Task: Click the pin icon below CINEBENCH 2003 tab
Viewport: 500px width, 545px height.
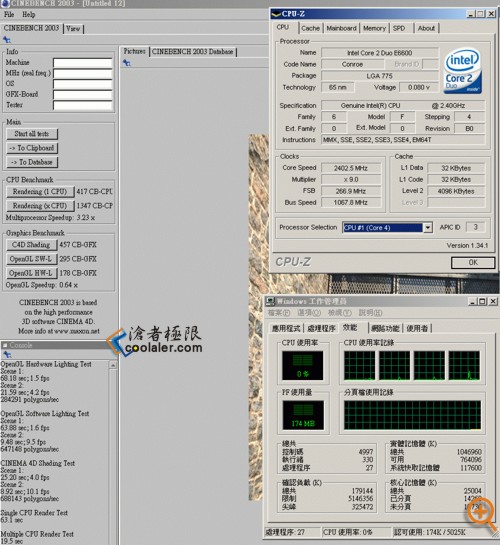Action: (x=7, y=40)
